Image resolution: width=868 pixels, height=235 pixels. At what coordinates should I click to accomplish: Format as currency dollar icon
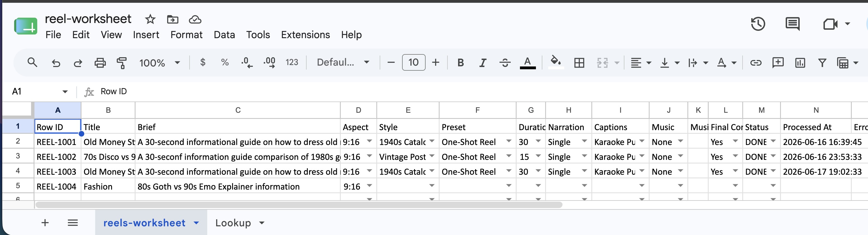click(x=202, y=63)
